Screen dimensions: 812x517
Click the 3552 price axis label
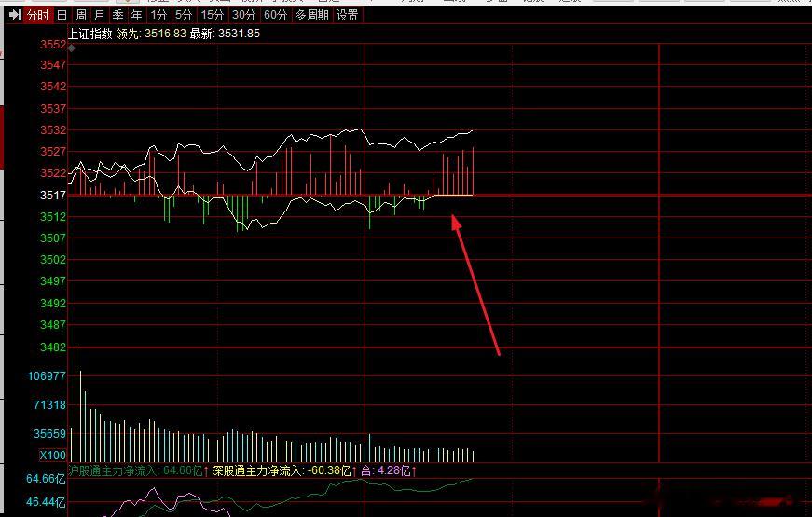53,45
